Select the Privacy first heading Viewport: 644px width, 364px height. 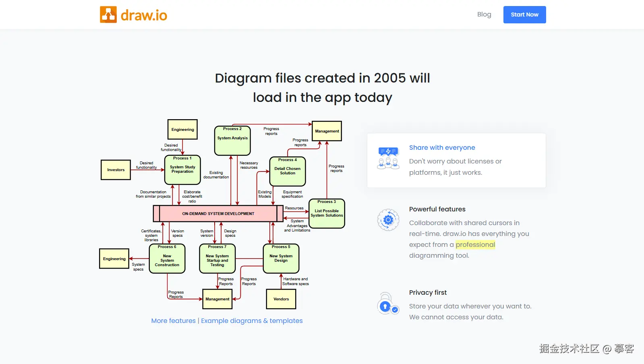[428, 292]
